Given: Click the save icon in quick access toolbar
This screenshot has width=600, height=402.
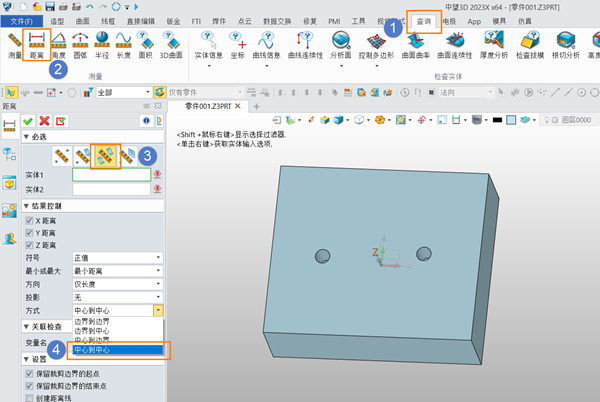Looking at the screenshot, I should (50, 7).
